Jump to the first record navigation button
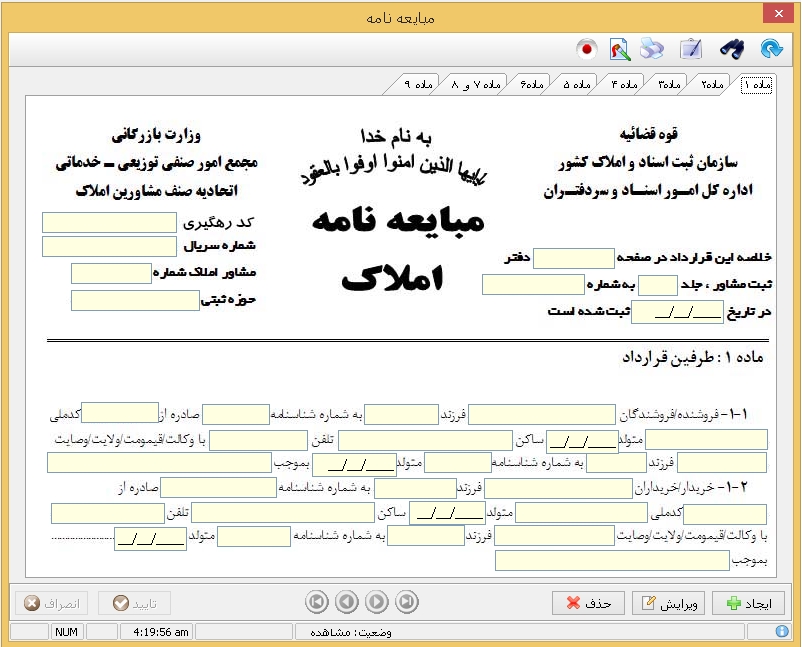802x647 pixels. pos(317,602)
